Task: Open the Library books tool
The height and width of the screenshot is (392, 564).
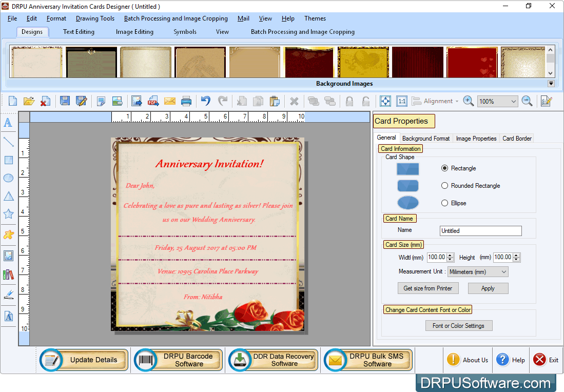Action: click(x=8, y=275)
